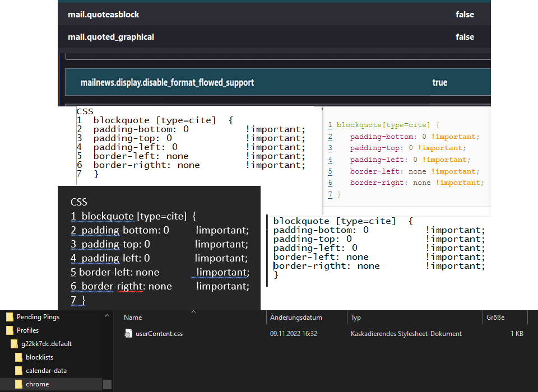
Task: Click the Typ column header
Action: pyautogui.click(x=356, y=318)
